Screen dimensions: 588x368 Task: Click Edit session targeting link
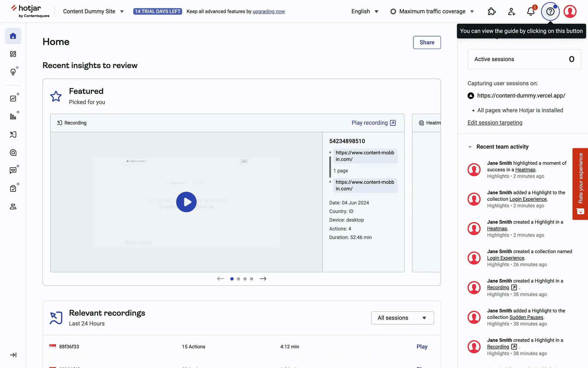[x=495, y=123]
